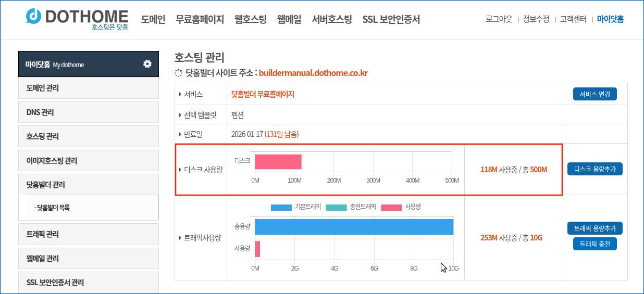Click the pink 디스크 usage bar
Viewport: 644px width, 294px height.
278,162
